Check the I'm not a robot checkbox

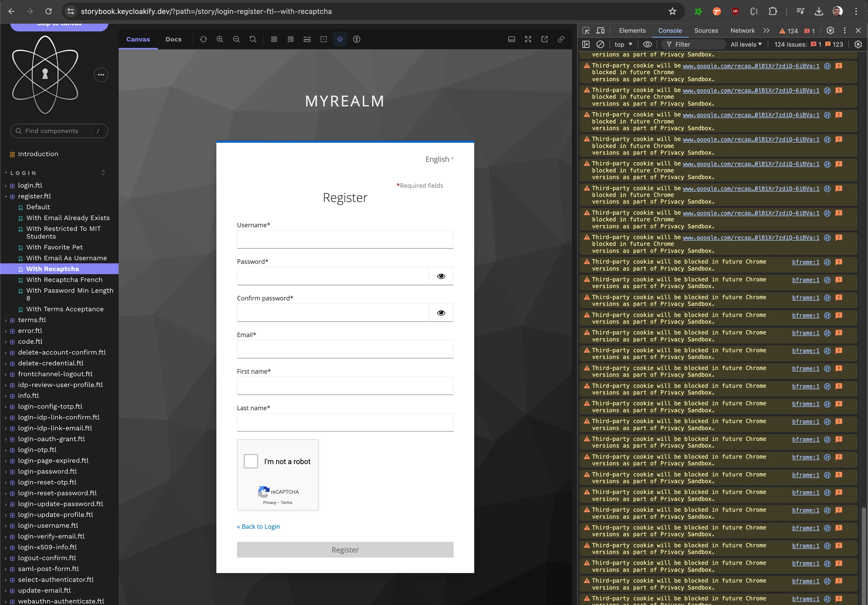tap(251, 461)
